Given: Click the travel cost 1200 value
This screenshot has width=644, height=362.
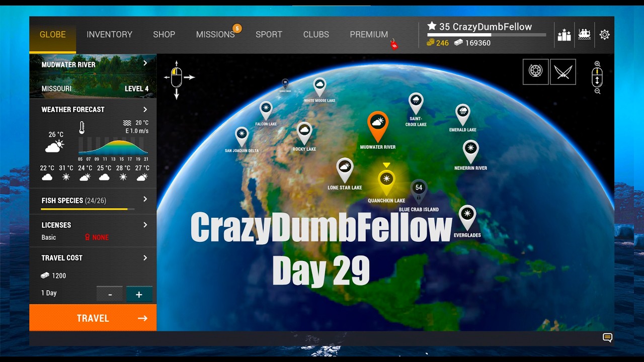Looking at the screenshot, I should [x=59, y=276].
